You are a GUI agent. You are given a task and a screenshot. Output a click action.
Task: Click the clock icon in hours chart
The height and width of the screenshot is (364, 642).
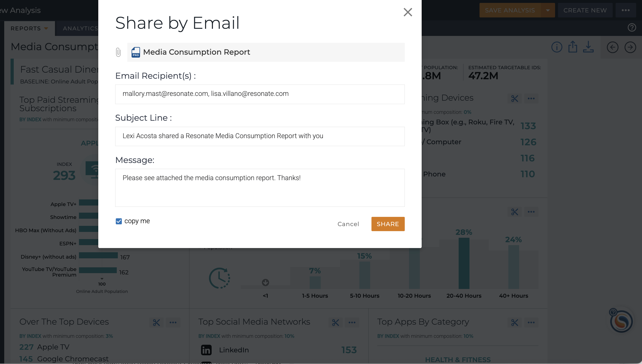pyautogui.click(x=220, y=278)
